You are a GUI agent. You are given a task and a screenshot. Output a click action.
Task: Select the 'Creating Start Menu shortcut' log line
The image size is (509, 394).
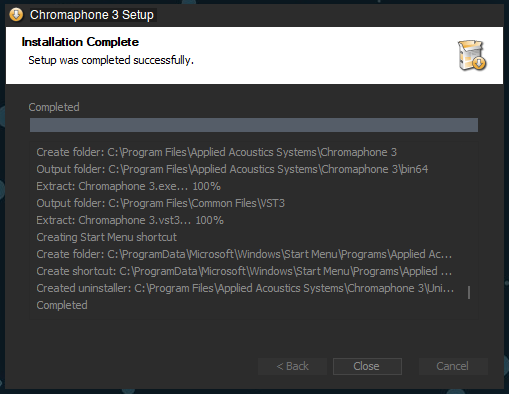pos(107,237)
